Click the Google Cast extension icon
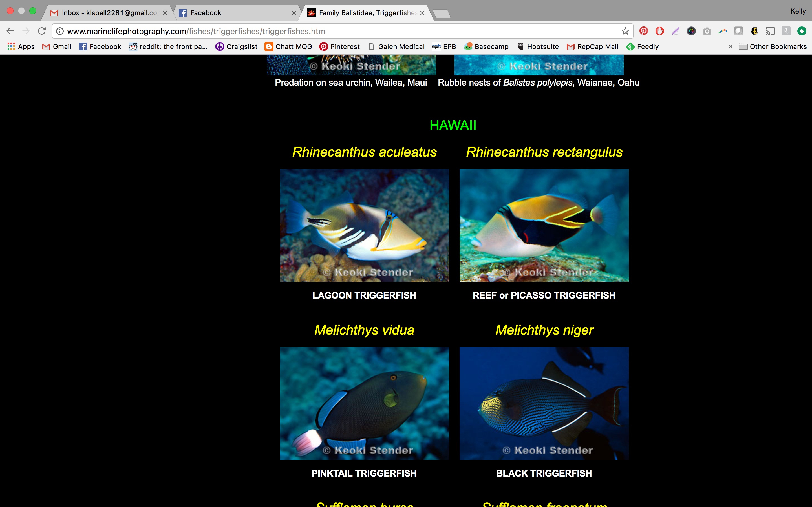Viewport: 812px width, 507px height. 770,31
